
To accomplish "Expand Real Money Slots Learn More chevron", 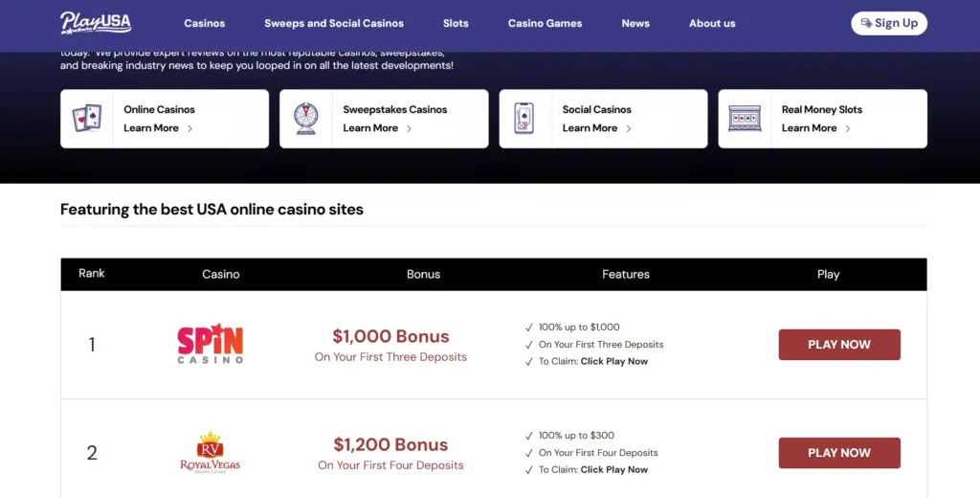I will tap(848, 128).
